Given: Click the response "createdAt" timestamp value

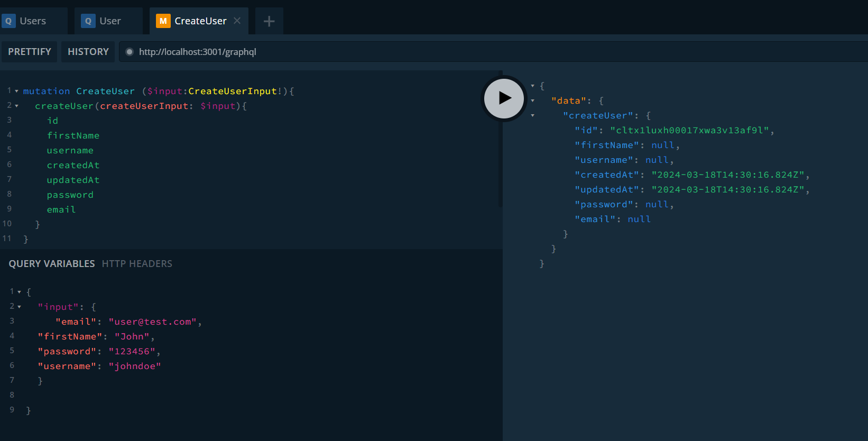Looking at the screenshot, I should [728, 175].
